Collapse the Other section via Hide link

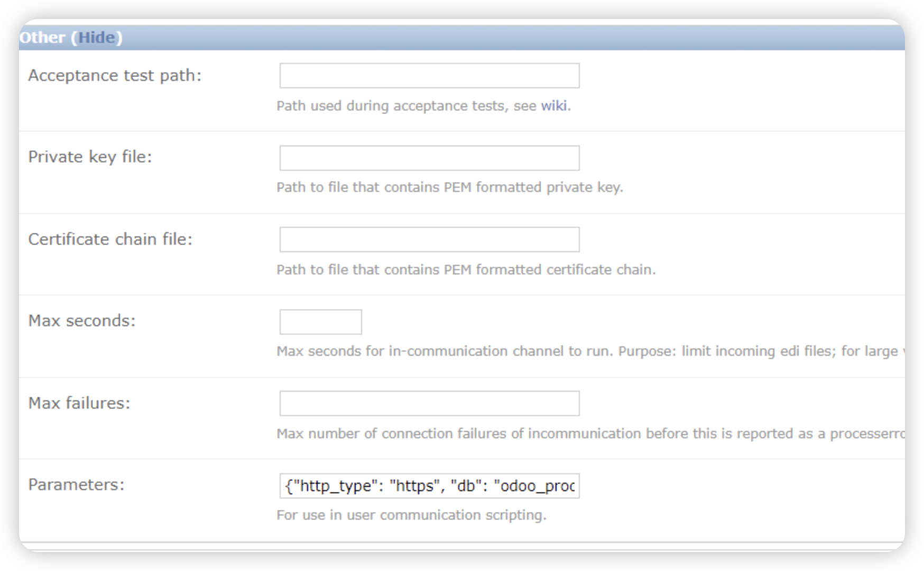97,38
